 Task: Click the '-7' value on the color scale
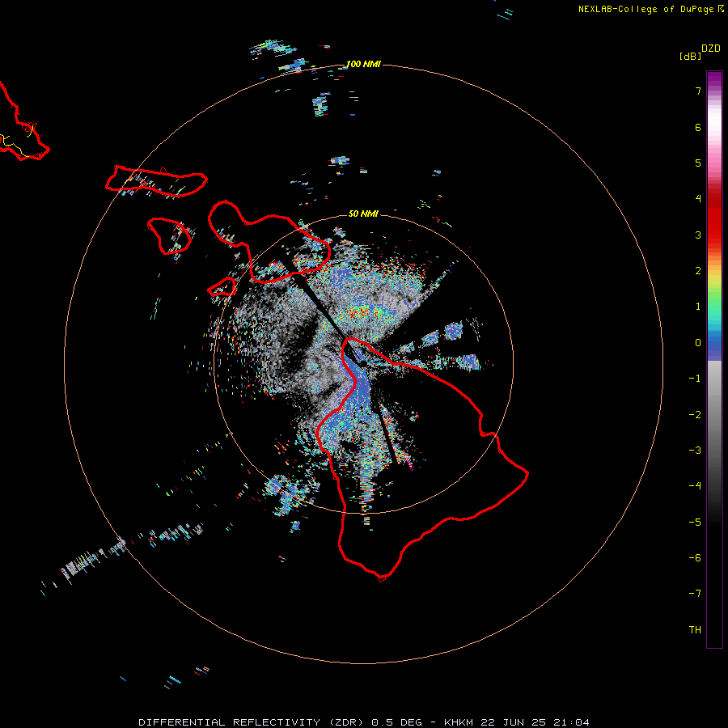click(695, 594)
